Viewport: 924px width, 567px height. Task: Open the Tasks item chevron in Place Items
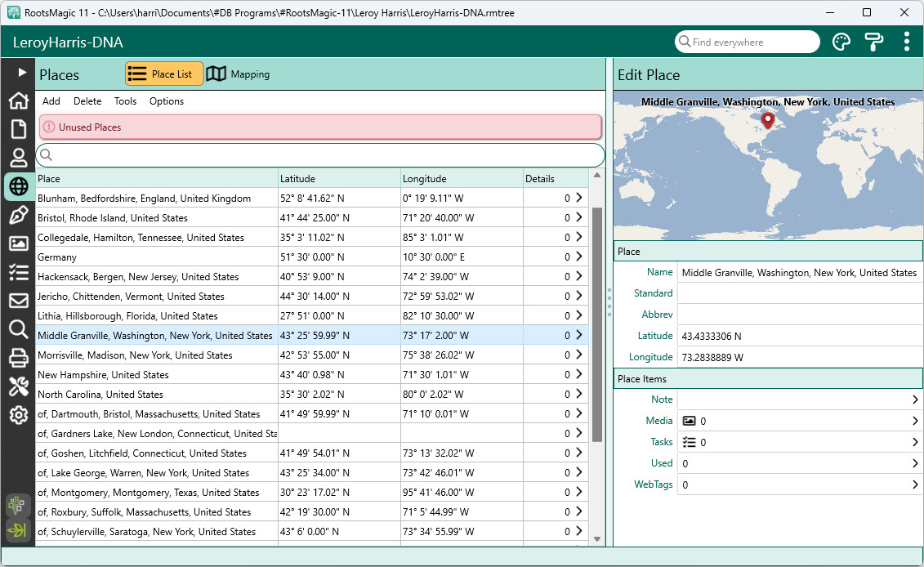[x=914, y=442]
